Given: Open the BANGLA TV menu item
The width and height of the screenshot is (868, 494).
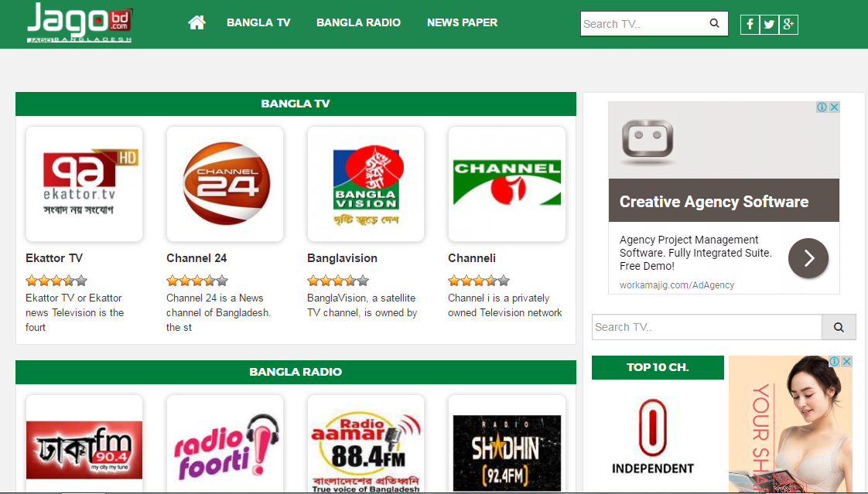Looking at the screenshot, I should click(258, 22).
